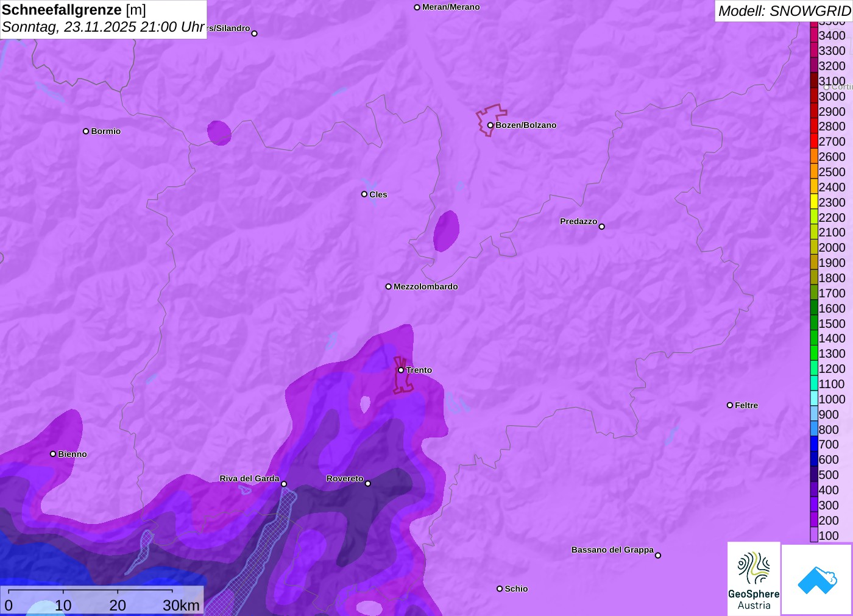Image resolution: width=853 pixels, height=616 pixels.
Task: Click legend value '900'
Action: [829, 414]
